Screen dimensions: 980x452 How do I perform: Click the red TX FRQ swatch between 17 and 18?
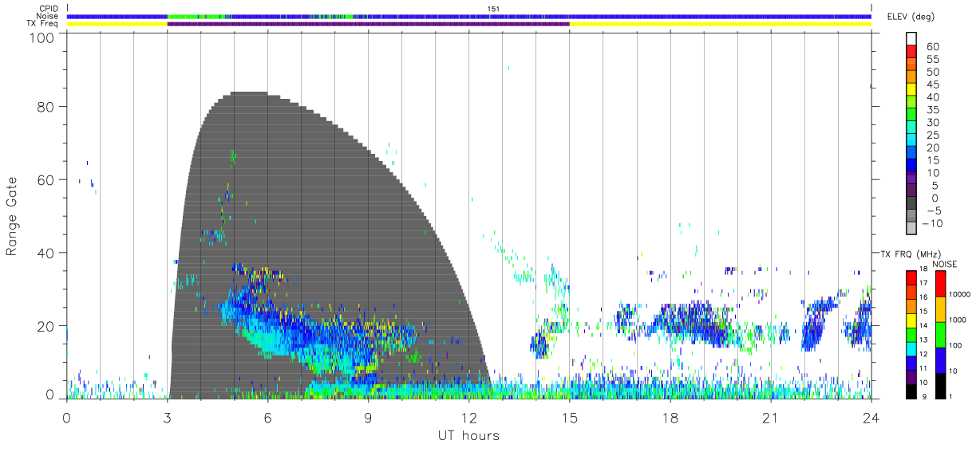911,278
